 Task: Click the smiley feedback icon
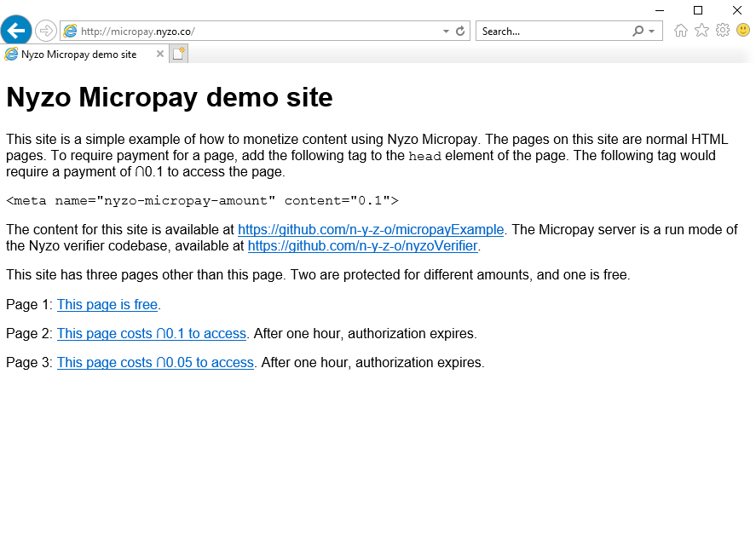click(x=743, y=31)
